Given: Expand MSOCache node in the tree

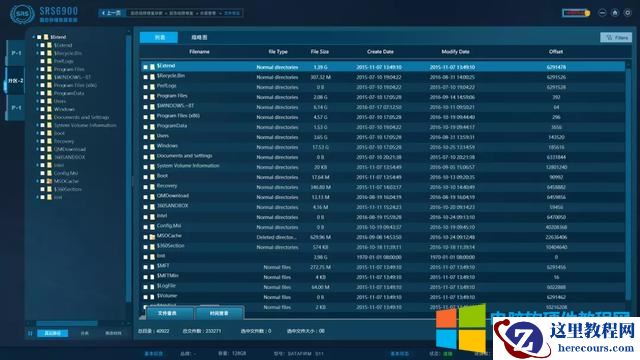Looking at the screenshot, I should tap(38, 181).
